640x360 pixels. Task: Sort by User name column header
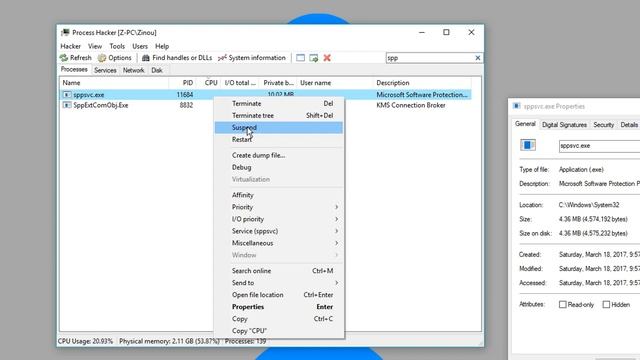[x=335, y=83]
